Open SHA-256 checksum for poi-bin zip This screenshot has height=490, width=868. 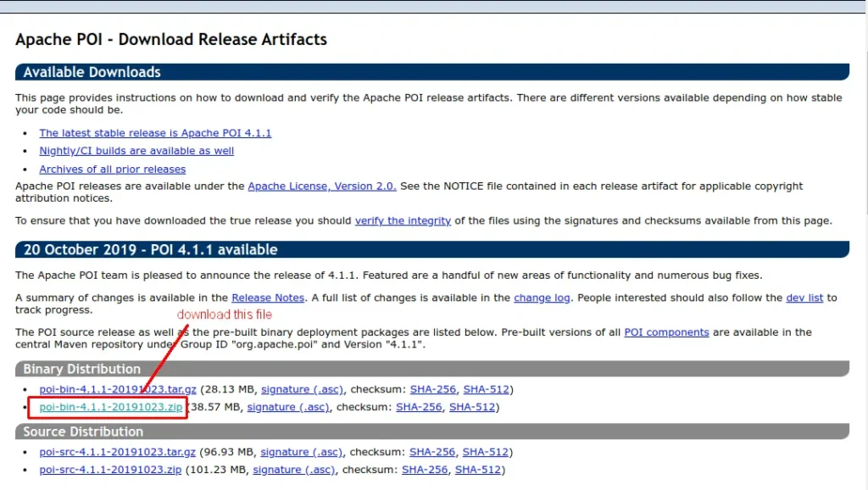click(419, 407)
